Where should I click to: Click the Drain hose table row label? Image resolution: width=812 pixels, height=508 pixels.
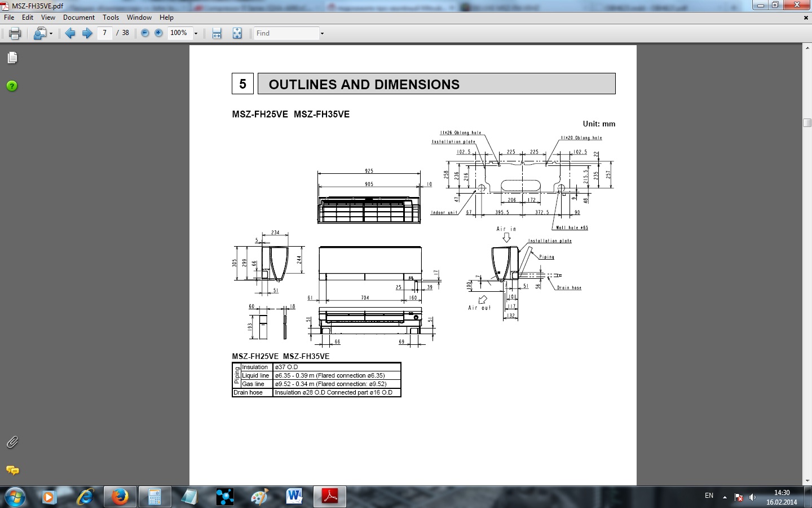(249, 392)
